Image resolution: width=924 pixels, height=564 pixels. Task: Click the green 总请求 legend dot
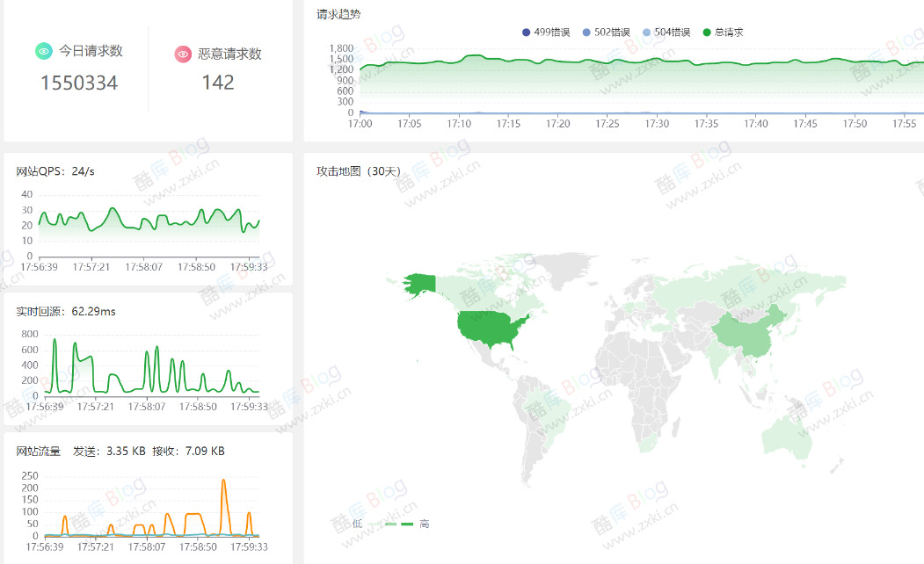click(707, 33)
